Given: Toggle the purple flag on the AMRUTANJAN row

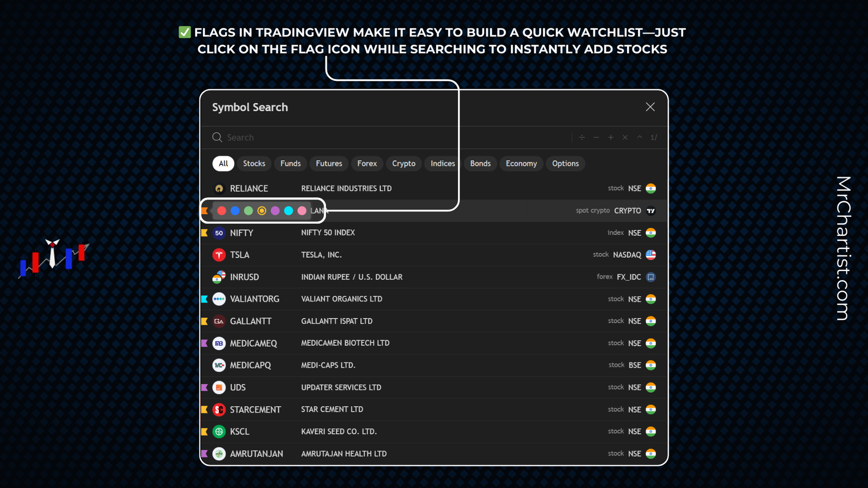Looking at the screenshot, I should [205, 454].
